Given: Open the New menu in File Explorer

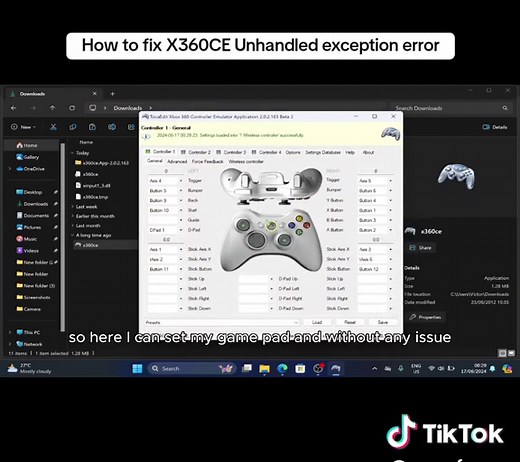Looking at the screenshot, I should [24, 127].
